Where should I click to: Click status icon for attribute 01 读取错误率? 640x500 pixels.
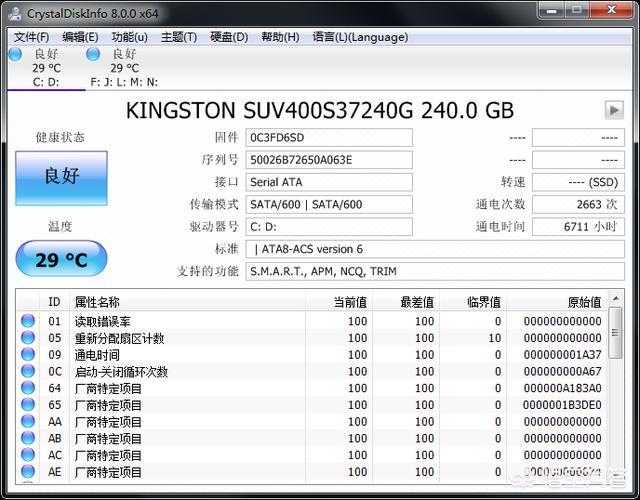click(x=28, y=321)
